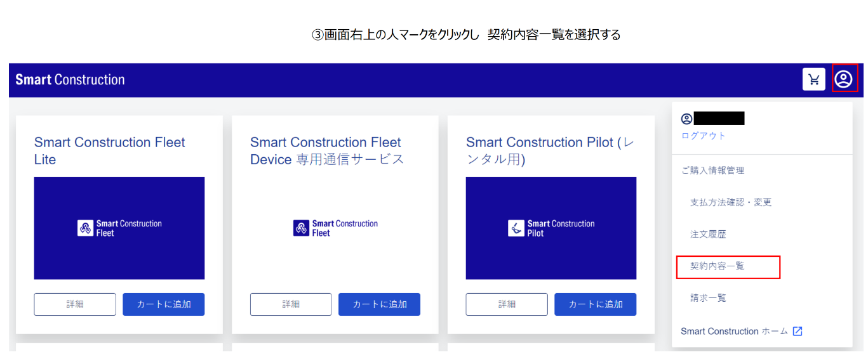Add Smart Construction Fleet Lite to cart
The height and width of the screenshot is (364, 868).
[x=164, y=304]
